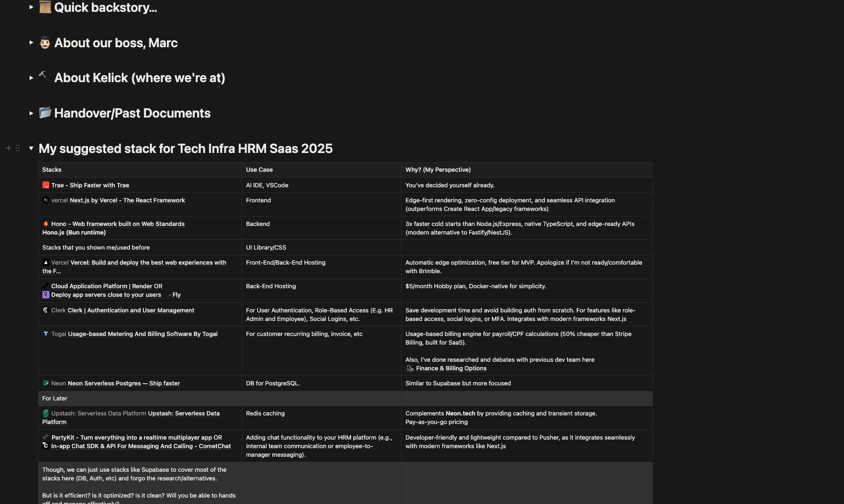Click the Hono.js (Bun runtime) text

pos(74,232)
